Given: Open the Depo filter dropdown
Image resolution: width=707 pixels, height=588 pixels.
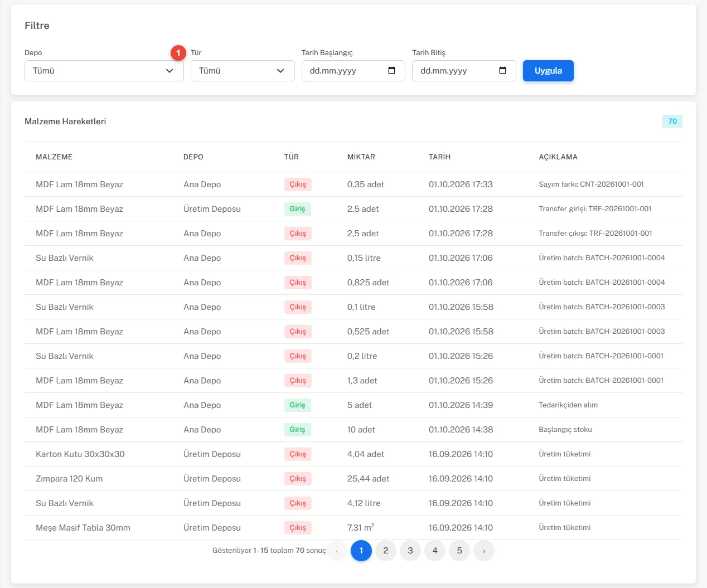Looking at the screenshot, I should click(104, 71).
